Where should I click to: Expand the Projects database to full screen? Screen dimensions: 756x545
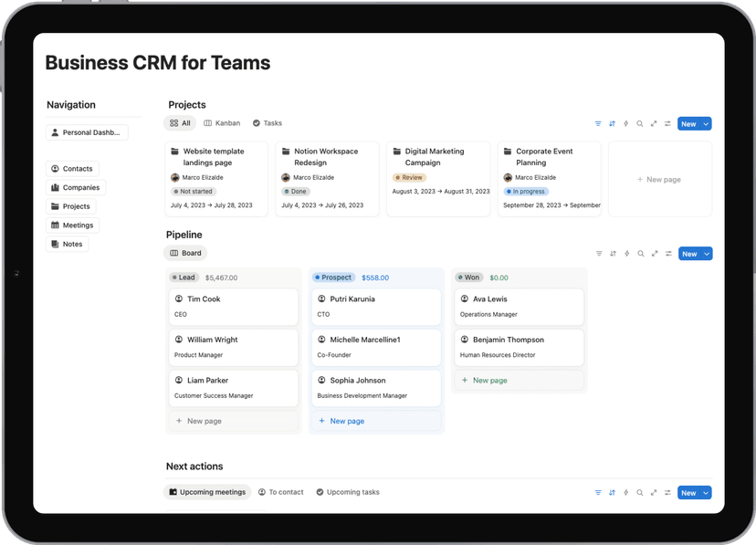coord(653,123)
